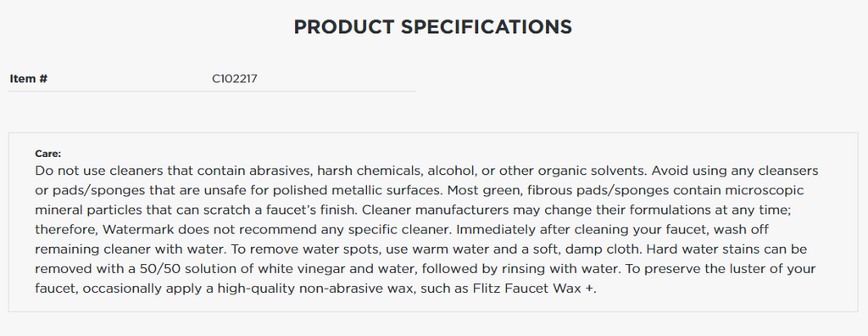The width and height of the screenshot is (868, 336).
Task: Select the Item # label
Action: (x=28, y=79)
